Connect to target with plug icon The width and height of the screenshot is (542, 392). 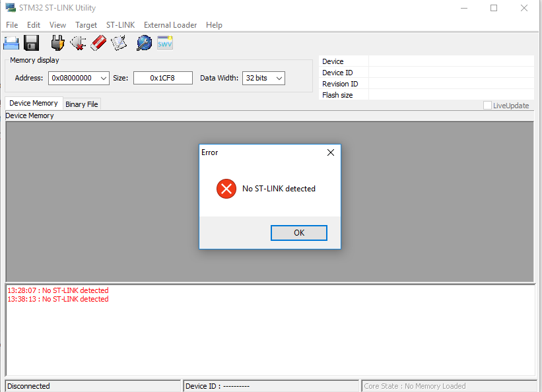[x=57, y=43]
